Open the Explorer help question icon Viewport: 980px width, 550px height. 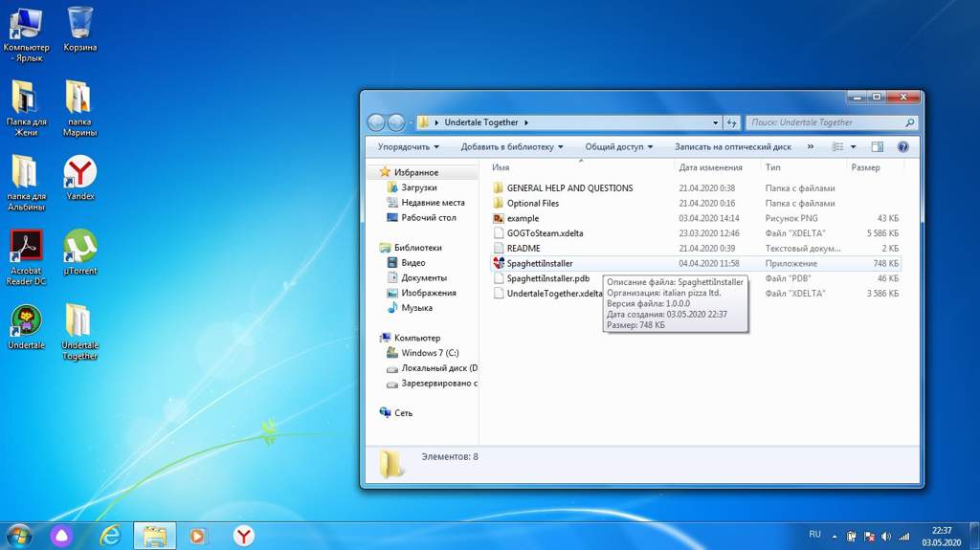[x=902, y=147]
